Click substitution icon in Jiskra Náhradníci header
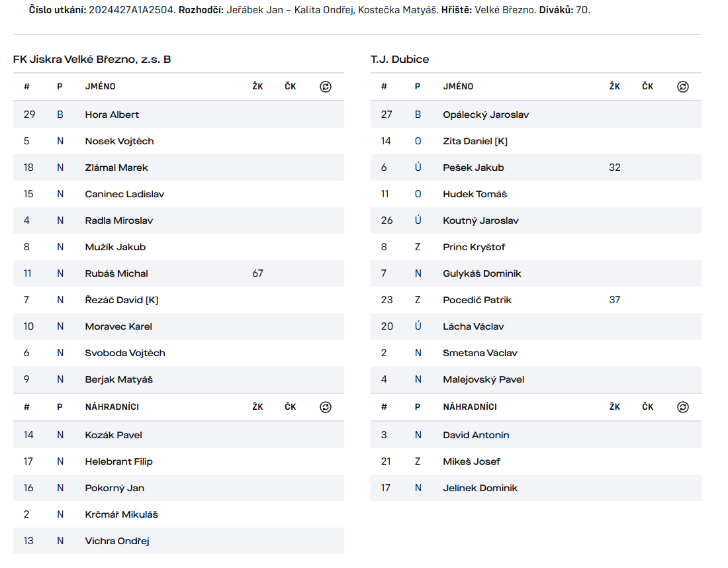728x568 pixels. [325, 407]
